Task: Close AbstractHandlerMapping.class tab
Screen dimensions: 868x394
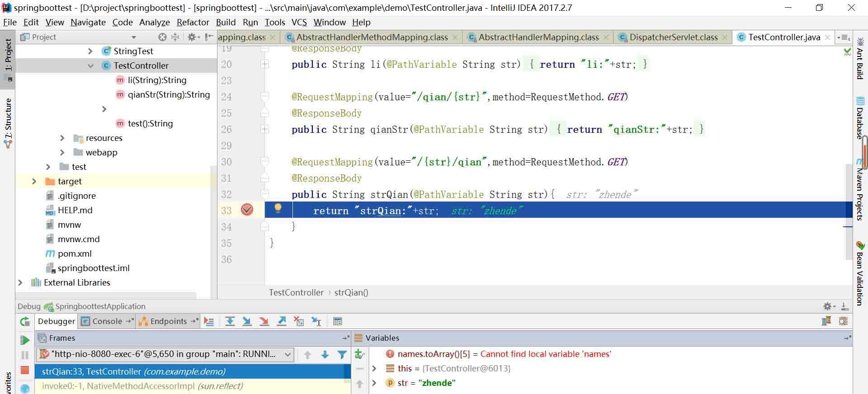Action: coord(606,38)
